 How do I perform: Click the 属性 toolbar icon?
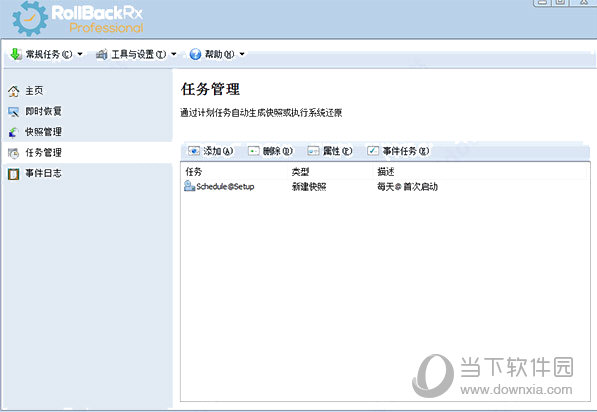pos(313,151)
